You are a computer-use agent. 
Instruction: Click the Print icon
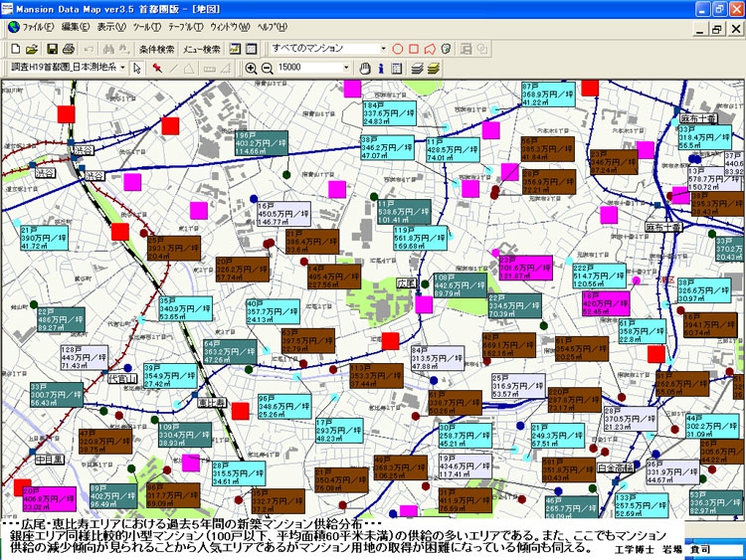coord(68,48)
